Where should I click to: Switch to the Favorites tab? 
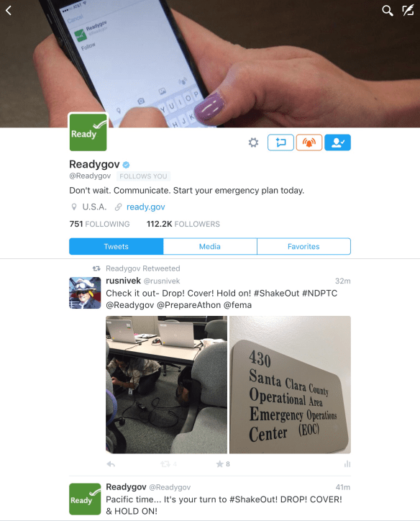click(x=303, y=247)
